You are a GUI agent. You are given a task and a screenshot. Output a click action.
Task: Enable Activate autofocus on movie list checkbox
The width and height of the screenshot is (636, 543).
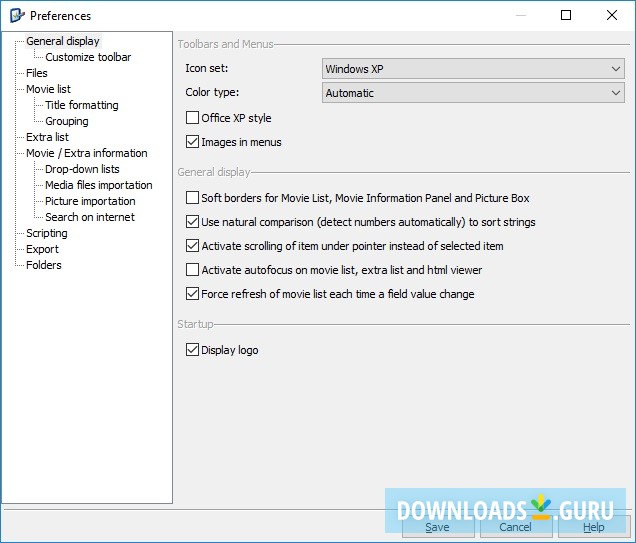[192, 270]
